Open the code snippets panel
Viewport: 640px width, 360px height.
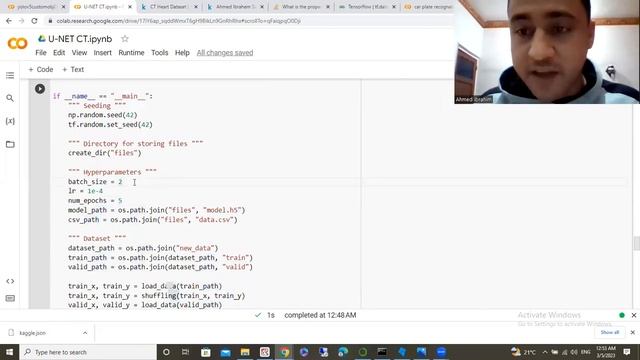coord(10,281)
